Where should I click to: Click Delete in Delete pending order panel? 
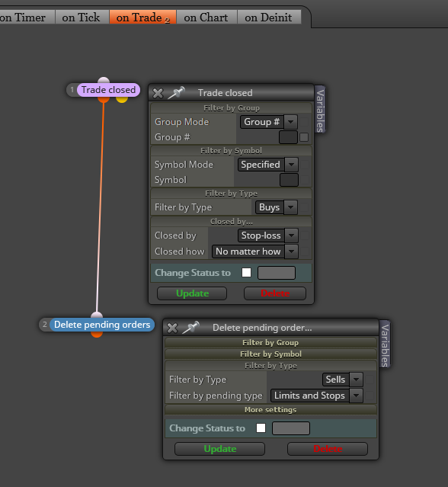click(x=328, y=449)
